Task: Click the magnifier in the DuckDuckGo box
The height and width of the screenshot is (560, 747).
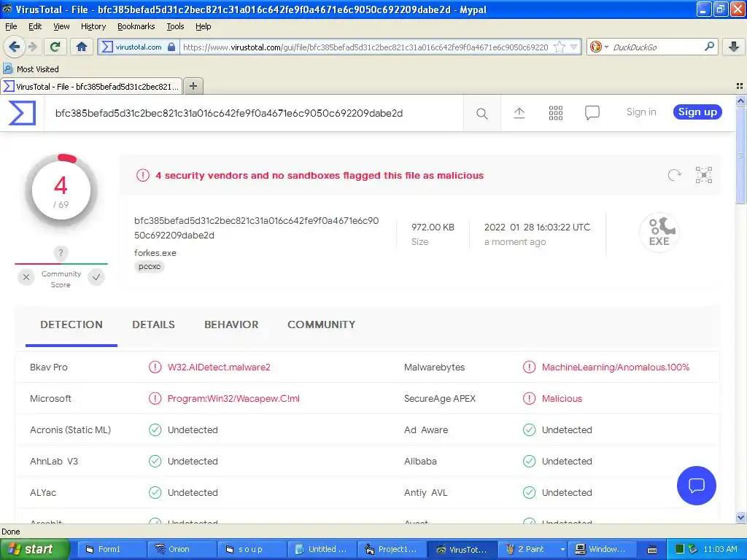Action: 709,47
